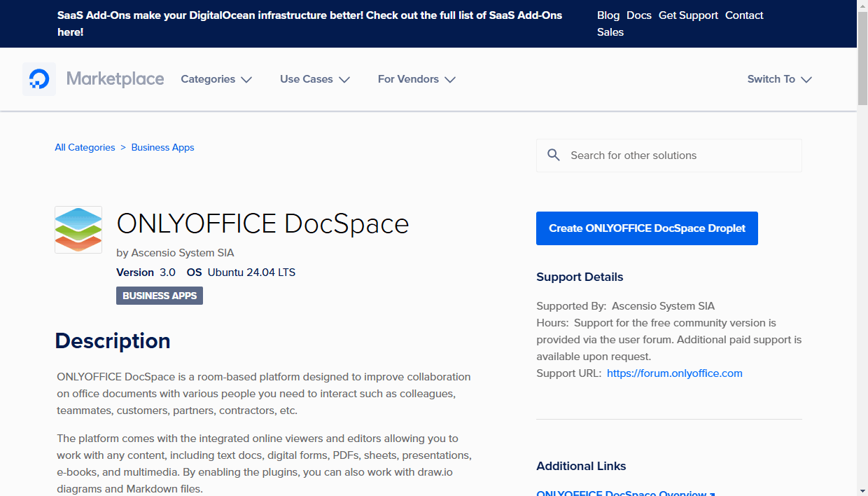This screenshot has height=496, width=868.
Task: Click the BUSINESS APPS category tag
Action: (x=159, y=295)
